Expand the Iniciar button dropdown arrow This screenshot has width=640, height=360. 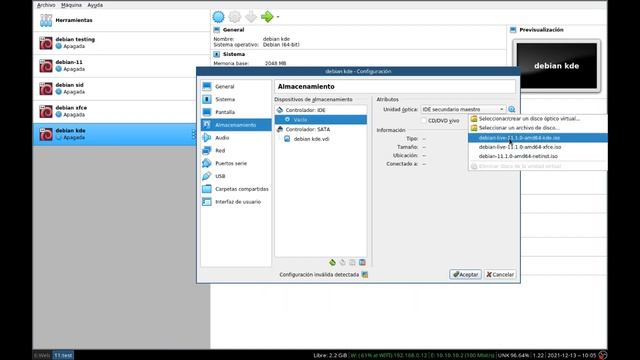[x=278, y=17]
